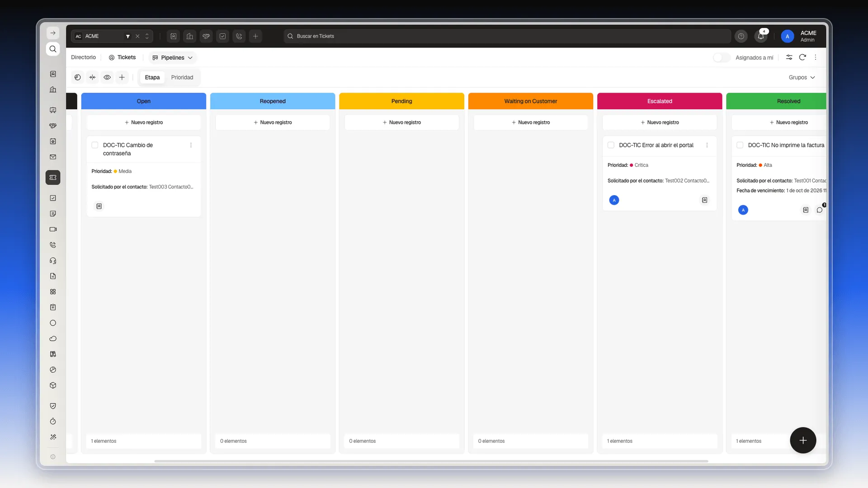Open comments on No imprime la factura card
This screenshot has height=488, width=868.
tap(820, 210)
